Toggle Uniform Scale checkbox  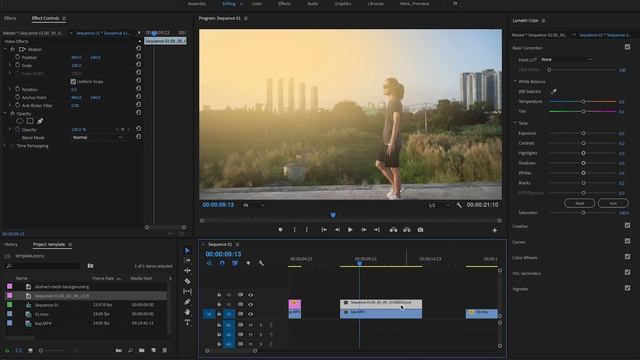73,81
